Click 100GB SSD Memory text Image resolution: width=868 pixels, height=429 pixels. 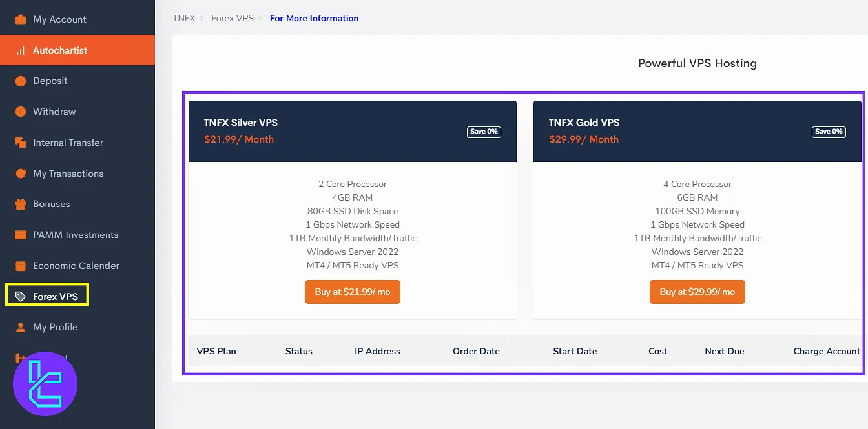[x=697, y=211]
